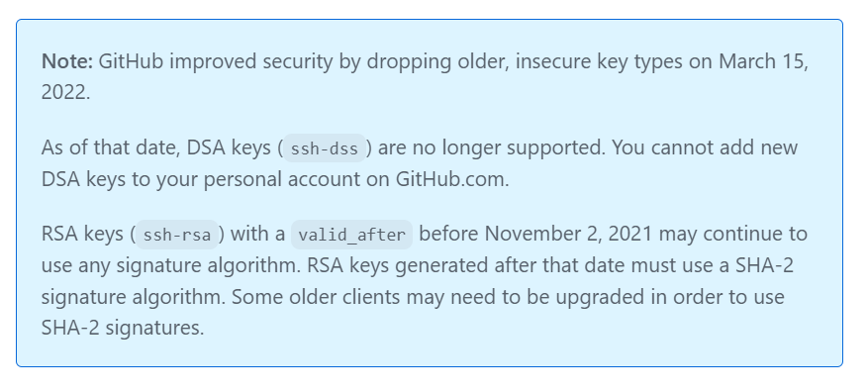The height and width of the screenshot is (392, 868).
Task: Click the bold "Note:" label
Action: [67, 61]
